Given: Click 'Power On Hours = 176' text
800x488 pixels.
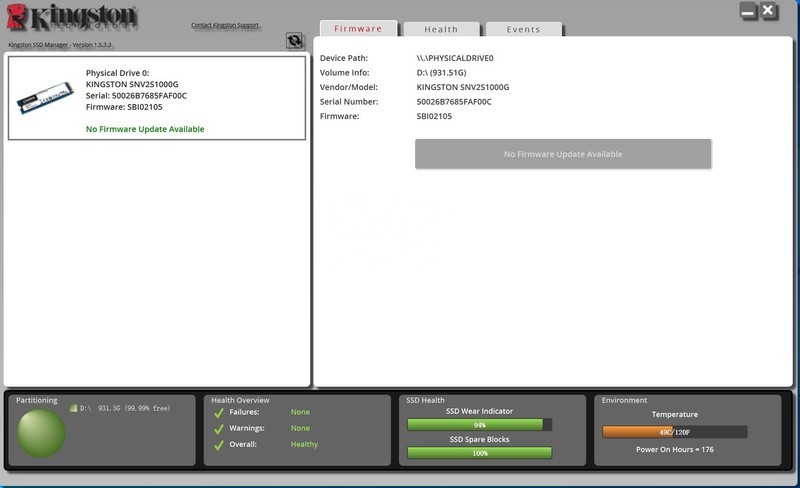Looking at the screenshot, I should (674, 449).
